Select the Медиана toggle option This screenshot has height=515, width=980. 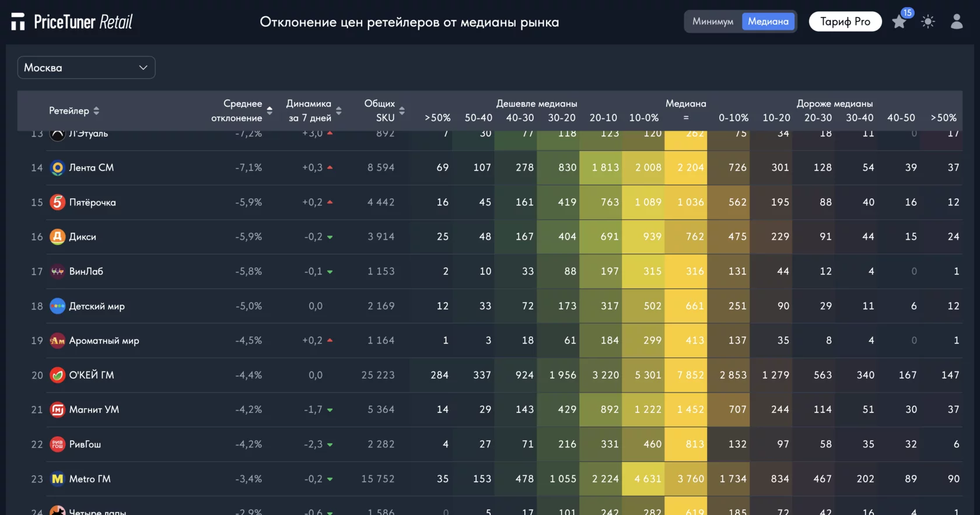[768, 22]
